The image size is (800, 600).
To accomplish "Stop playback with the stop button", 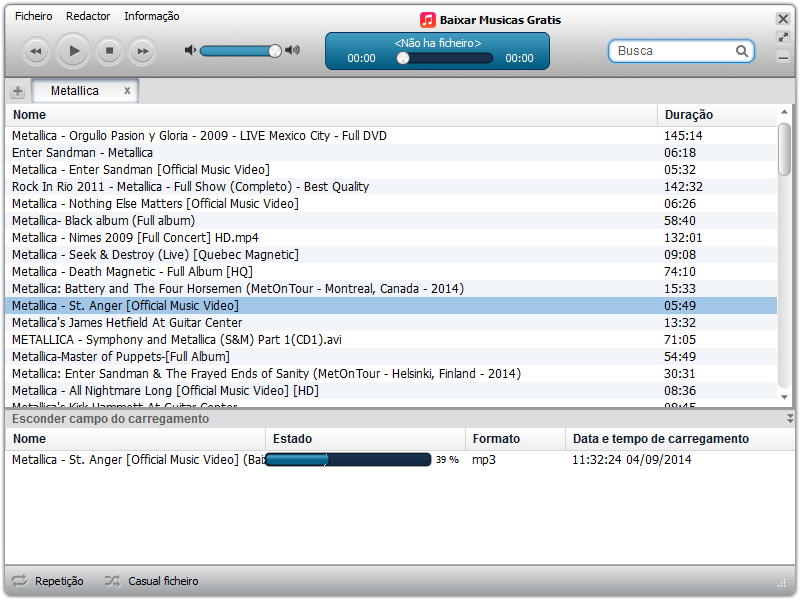I will (109, 51).
